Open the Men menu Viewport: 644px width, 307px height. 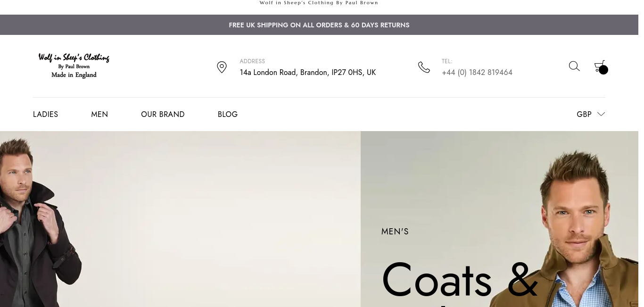(x=99, y=114)
